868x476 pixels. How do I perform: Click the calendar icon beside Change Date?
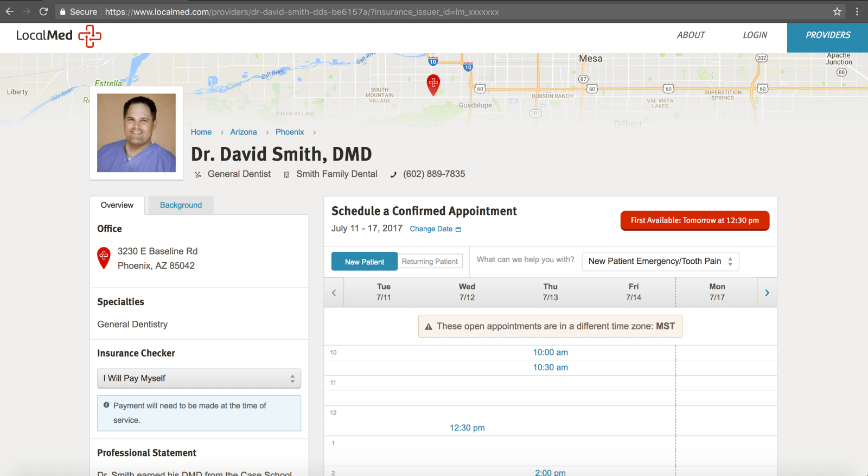coord(458,229)
